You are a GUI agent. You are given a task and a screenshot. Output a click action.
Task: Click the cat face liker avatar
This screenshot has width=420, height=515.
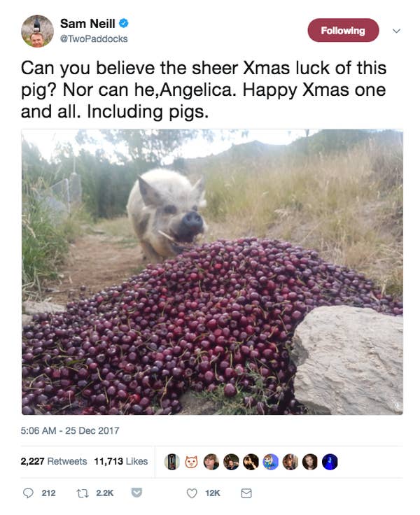click(x=191, y=462)
